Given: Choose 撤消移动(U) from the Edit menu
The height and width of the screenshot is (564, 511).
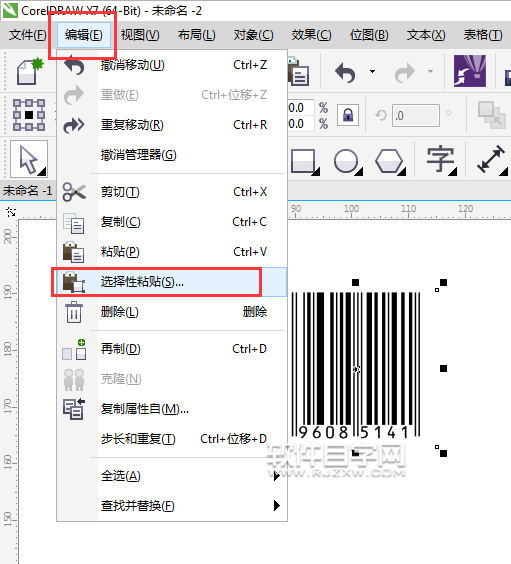Looking at the screenshot, I should pyautogui.click(x=172, y=65).
